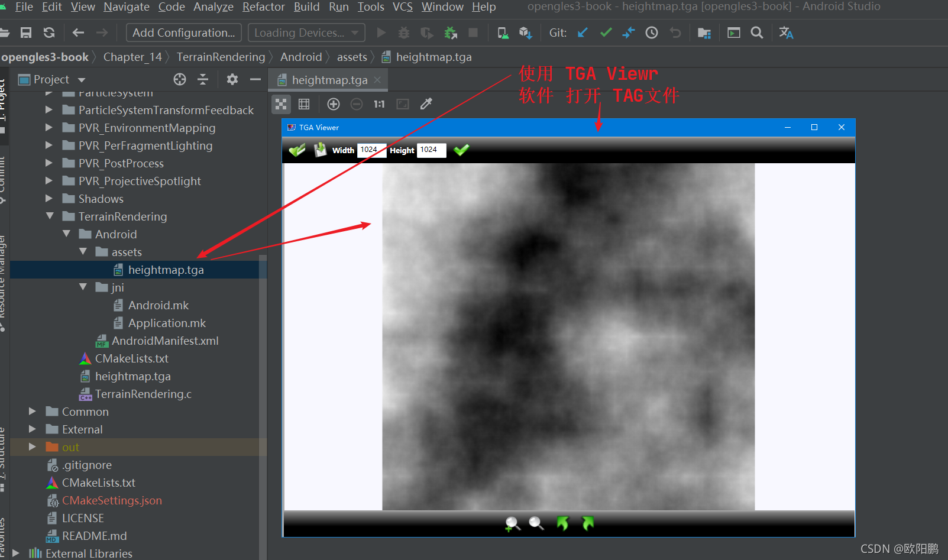Zoom in on image editor toolbar
Viewport: 948px width, 560px height.
click(334, 104)
